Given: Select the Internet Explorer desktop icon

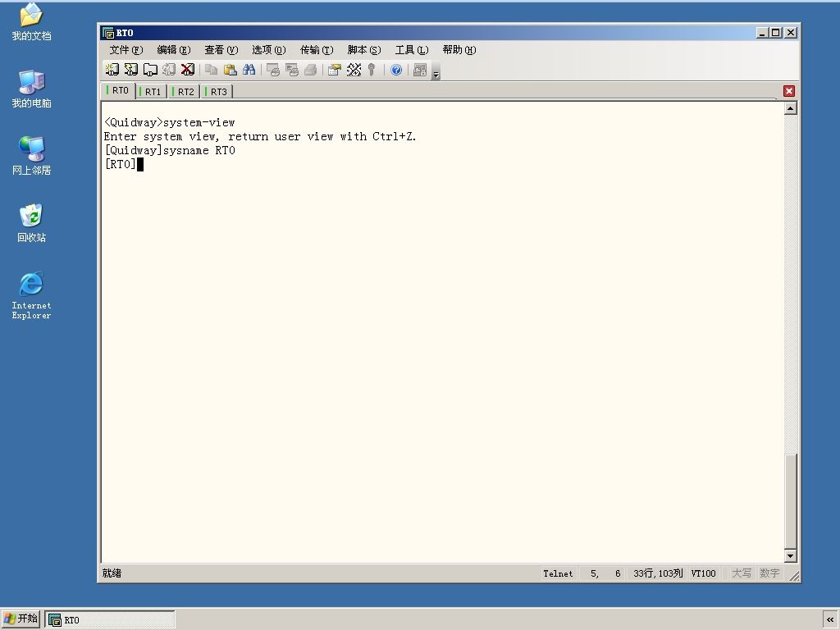Looking at the screenshot, I should [32, 295].
